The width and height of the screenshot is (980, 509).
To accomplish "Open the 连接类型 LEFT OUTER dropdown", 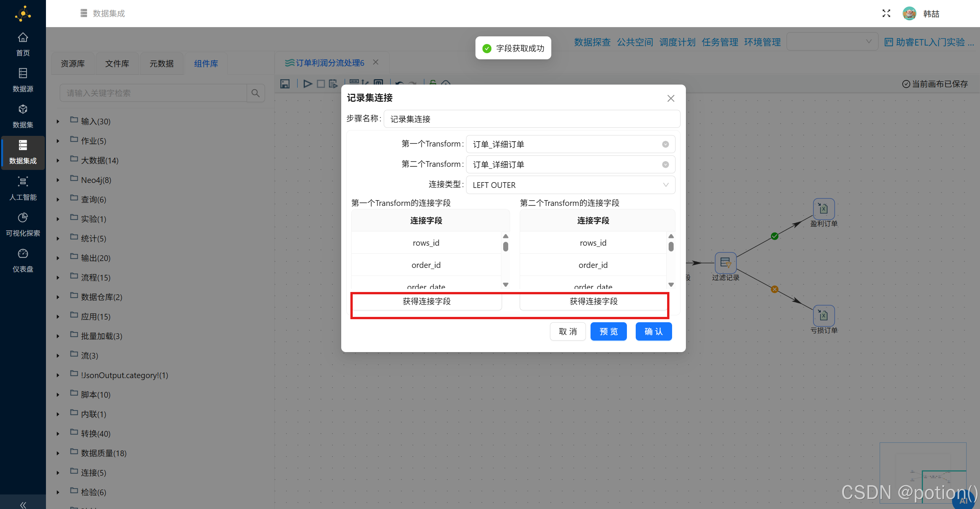I will (570, 185).
